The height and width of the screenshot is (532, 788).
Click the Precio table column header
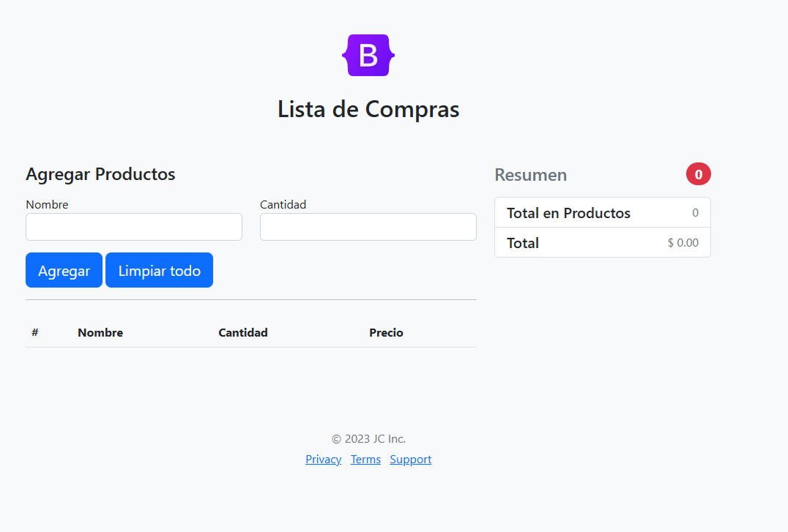386,332
